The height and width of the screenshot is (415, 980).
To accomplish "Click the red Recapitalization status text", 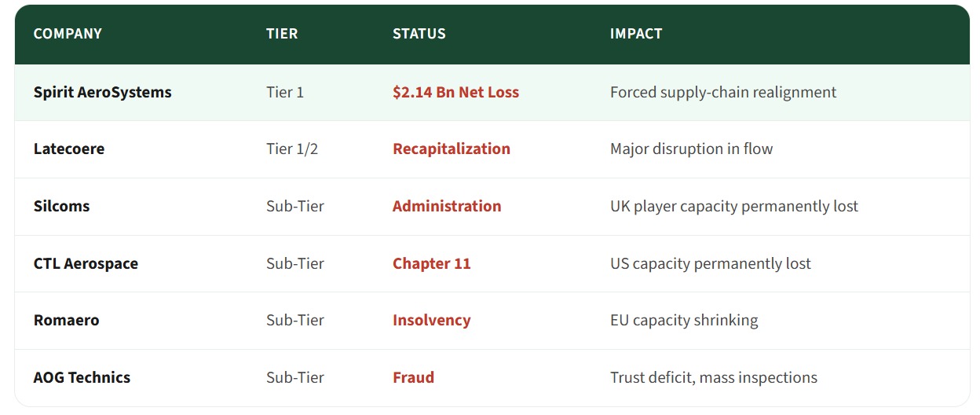I will [451, 149].
